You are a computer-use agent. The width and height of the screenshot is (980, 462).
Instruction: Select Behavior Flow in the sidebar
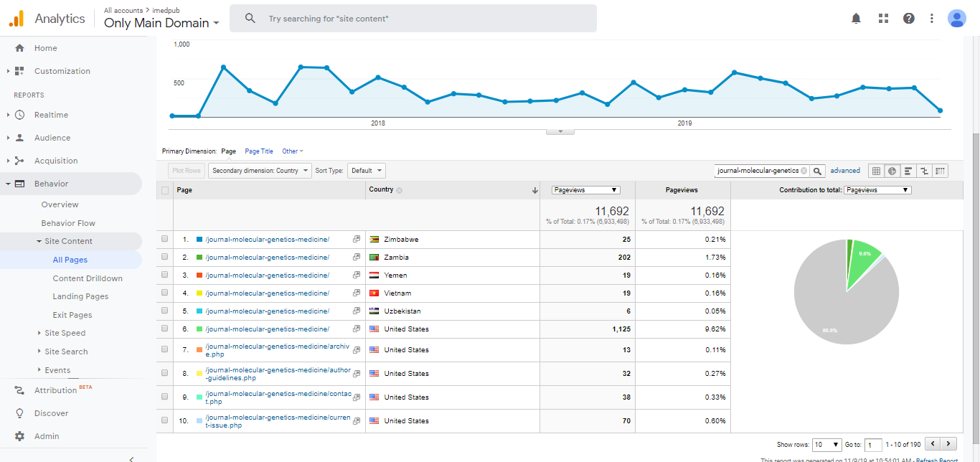tap(68, 223)
